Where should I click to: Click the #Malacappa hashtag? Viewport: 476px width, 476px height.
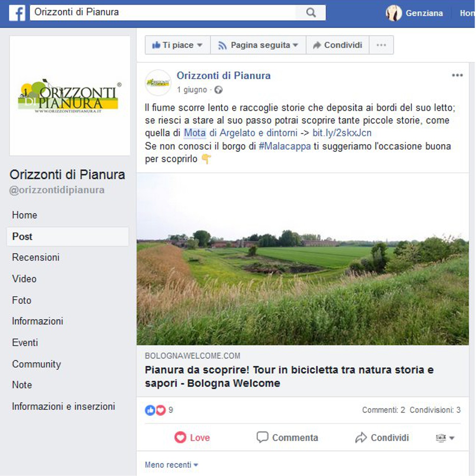tap(284, 146)
